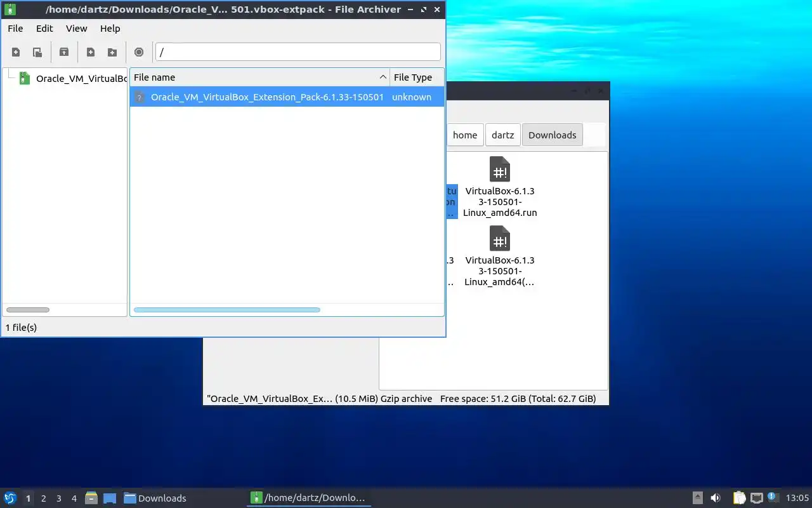
Task: Click the network connection tray icon
Action: (x=756, y=498)
